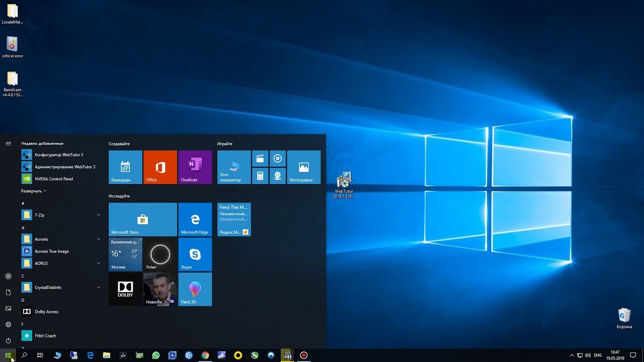644x362 pixels.
Task: Jump to the letter C app group
Action: coord(23,276)
